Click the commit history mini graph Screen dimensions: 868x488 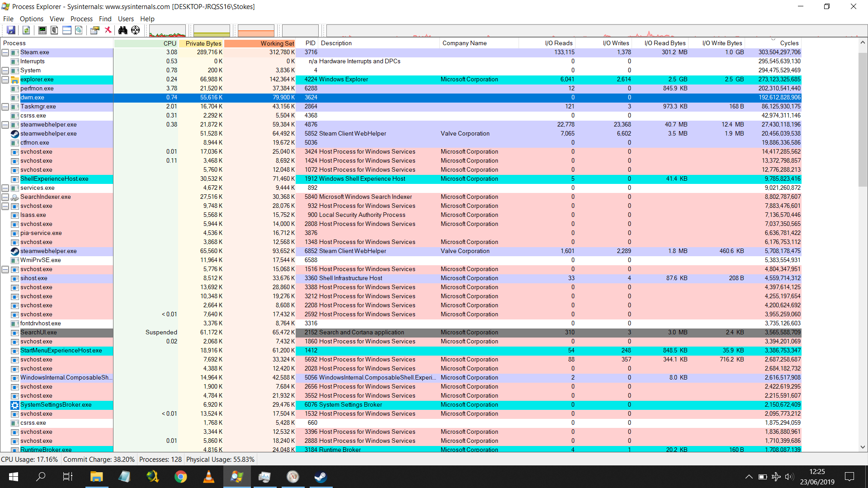pyautogui.click(x=212, y=31)
